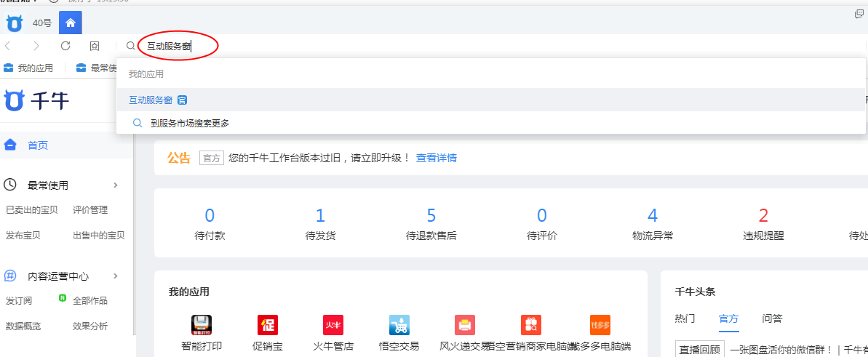Viewport: 868px width, 357px height.
Task: Click the 官方 tag in announcement
Action: tap(211, 159)
